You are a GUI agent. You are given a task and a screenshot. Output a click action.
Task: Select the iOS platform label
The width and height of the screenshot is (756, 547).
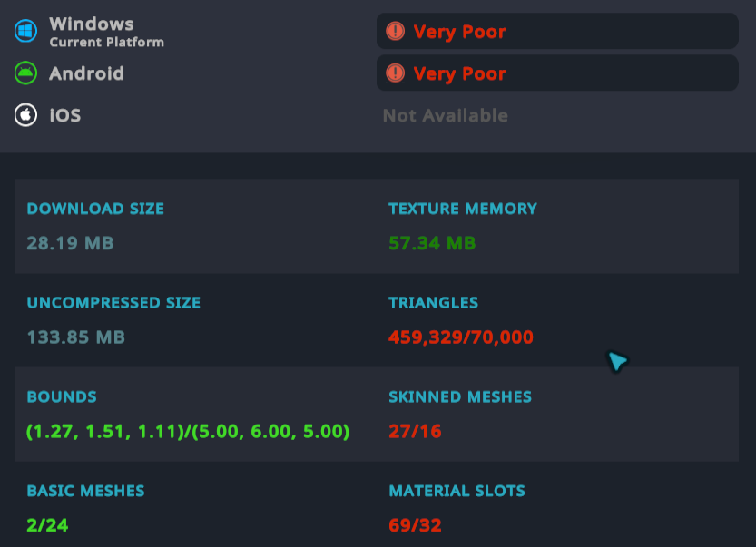click(x=65, y=115)
